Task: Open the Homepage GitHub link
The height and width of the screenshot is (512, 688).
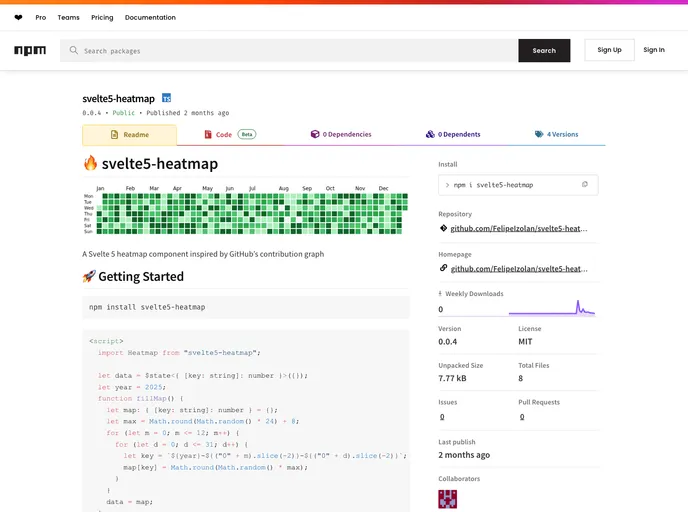Action: point(519,269)
